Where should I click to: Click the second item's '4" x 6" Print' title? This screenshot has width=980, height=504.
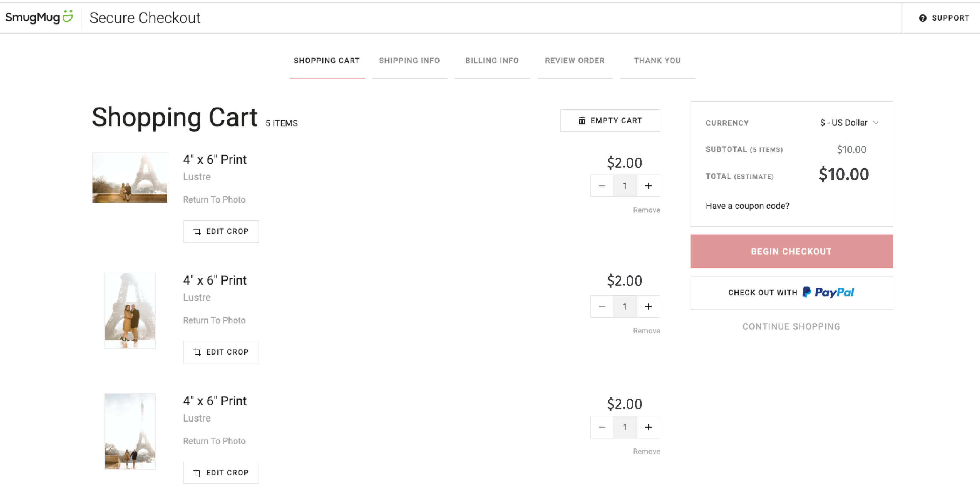coord(215,281)
